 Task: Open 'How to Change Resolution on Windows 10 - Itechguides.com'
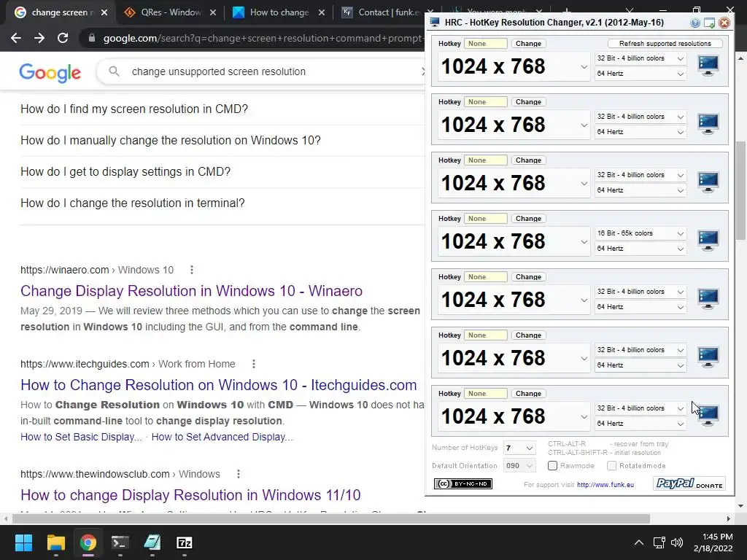219,385
